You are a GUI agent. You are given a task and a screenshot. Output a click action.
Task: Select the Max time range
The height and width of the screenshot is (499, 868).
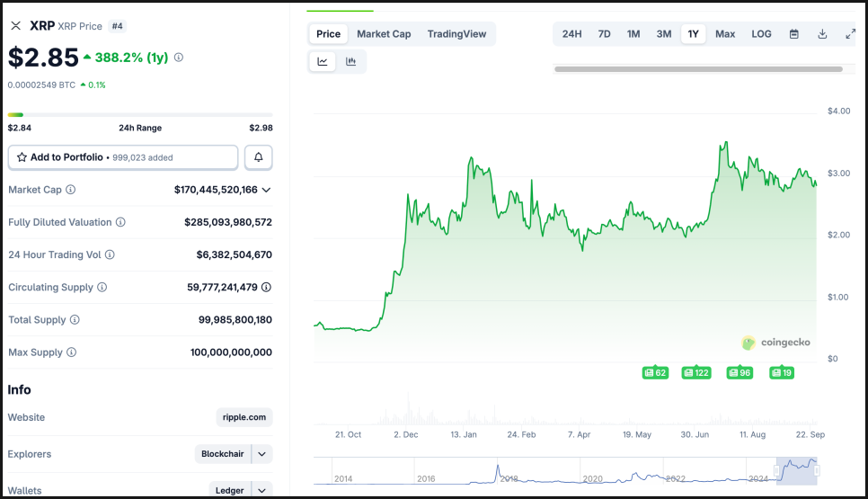tap(724, 34)
